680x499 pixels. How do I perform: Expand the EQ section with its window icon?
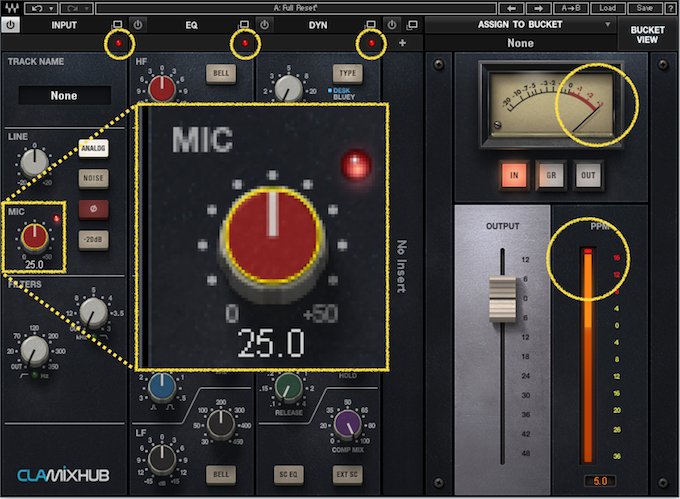244,25
